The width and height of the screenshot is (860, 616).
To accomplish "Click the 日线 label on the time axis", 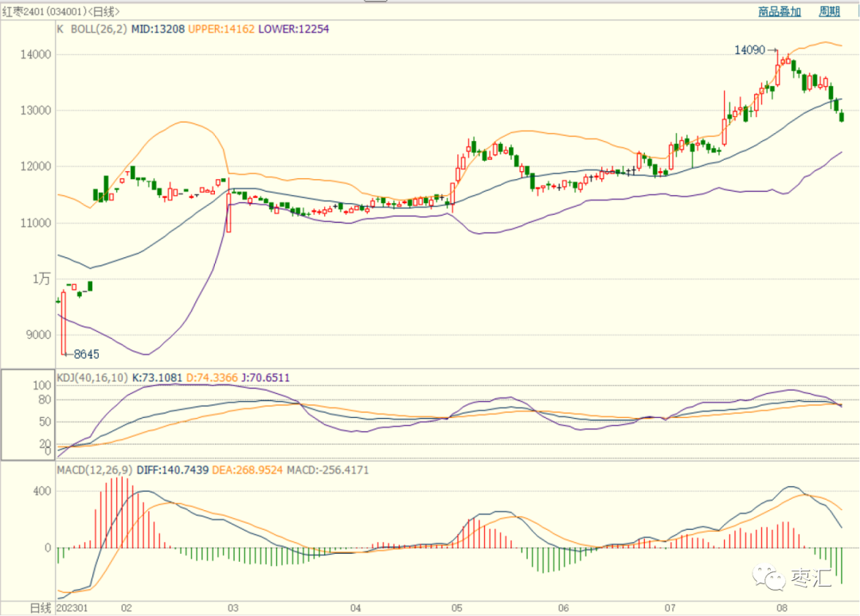I will (40, 608).
